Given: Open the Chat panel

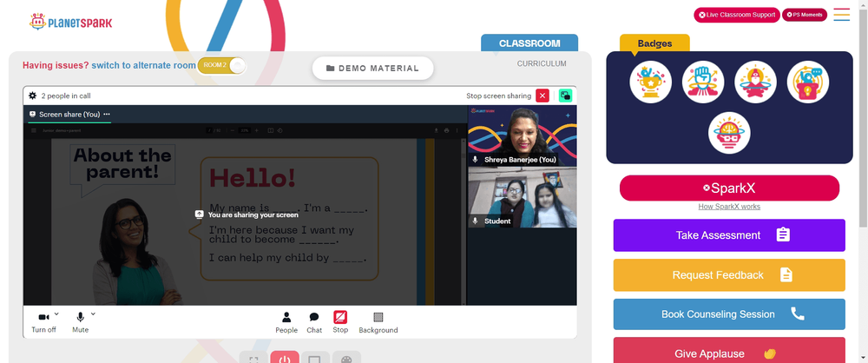Looking at the screenshot, I should click(x=314, y=322).
